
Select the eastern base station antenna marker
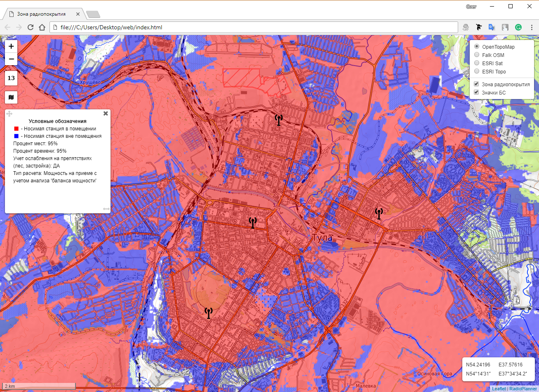point(379,214)
